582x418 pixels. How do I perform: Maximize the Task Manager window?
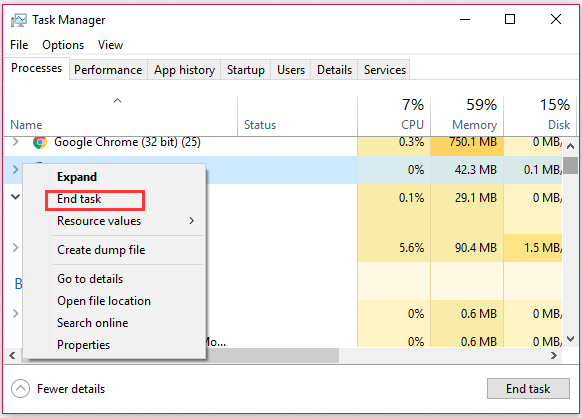pyautogui.click(x=510, y=19)
